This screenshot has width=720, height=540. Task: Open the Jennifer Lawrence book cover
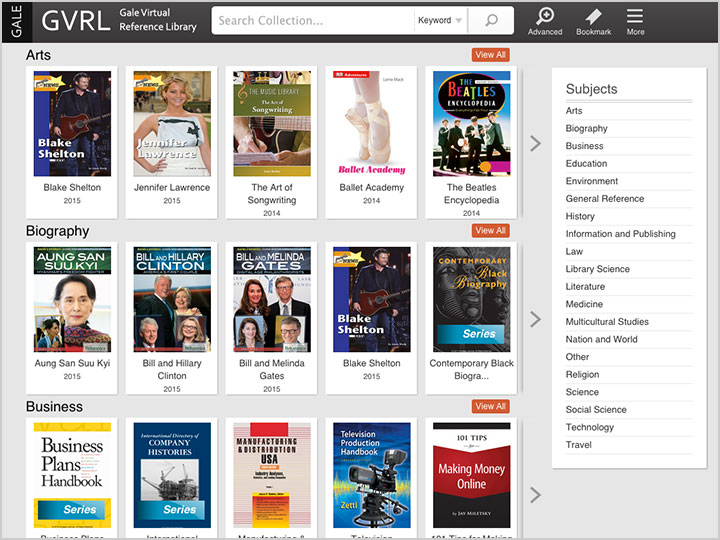(x=172, y=124)
